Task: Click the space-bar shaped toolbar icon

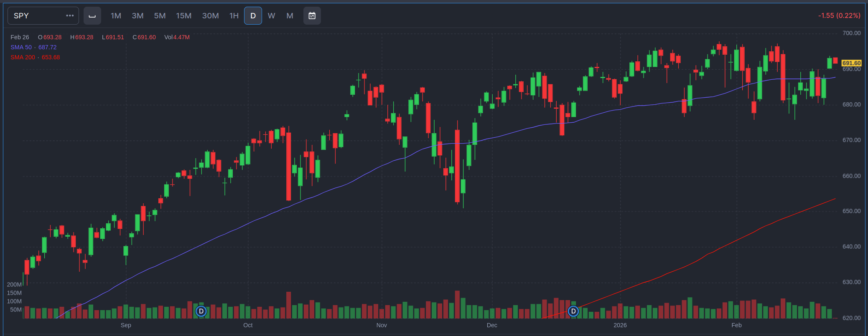Action: coord(92,16)
